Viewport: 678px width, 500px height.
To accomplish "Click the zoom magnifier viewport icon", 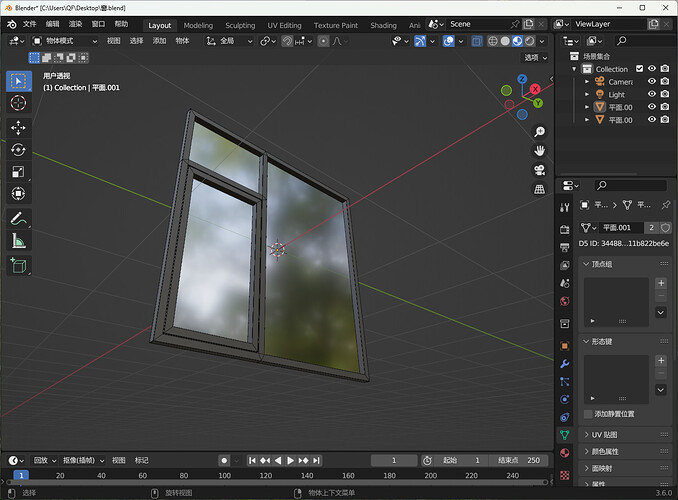I will [539, 132].
